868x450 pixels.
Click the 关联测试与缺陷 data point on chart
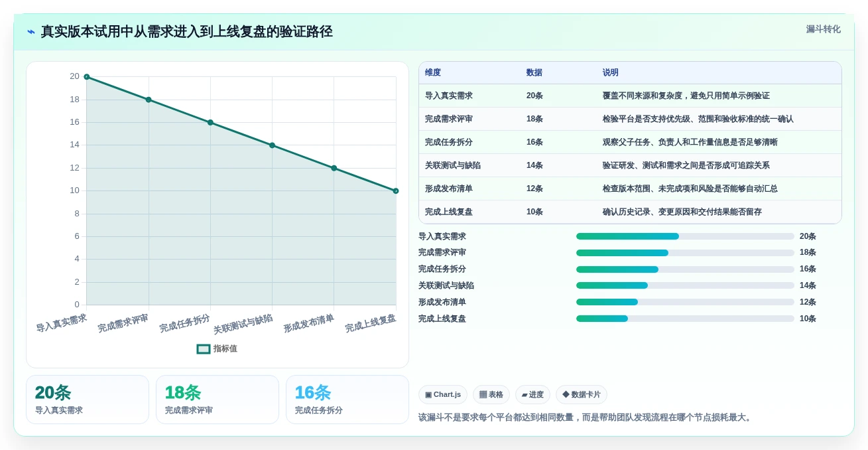272,145
